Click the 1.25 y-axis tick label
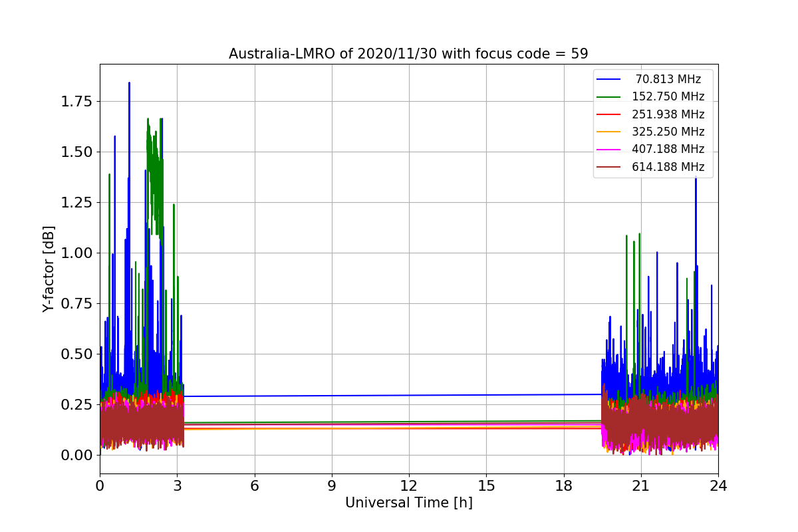This screenshot has width=798, height=532. (78, 202)
